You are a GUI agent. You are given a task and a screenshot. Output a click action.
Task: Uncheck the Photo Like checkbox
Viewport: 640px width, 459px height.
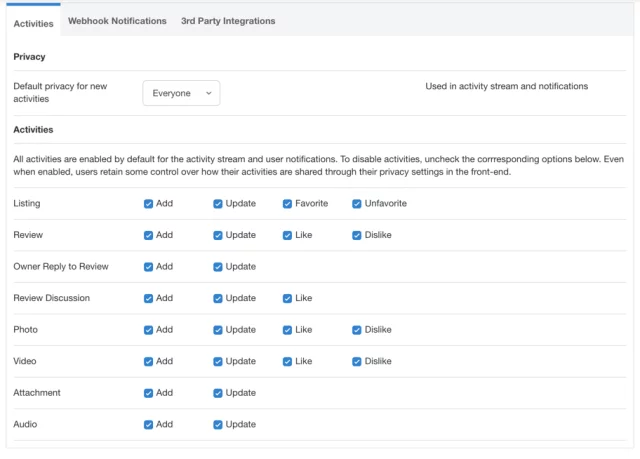tap(288, 330)
